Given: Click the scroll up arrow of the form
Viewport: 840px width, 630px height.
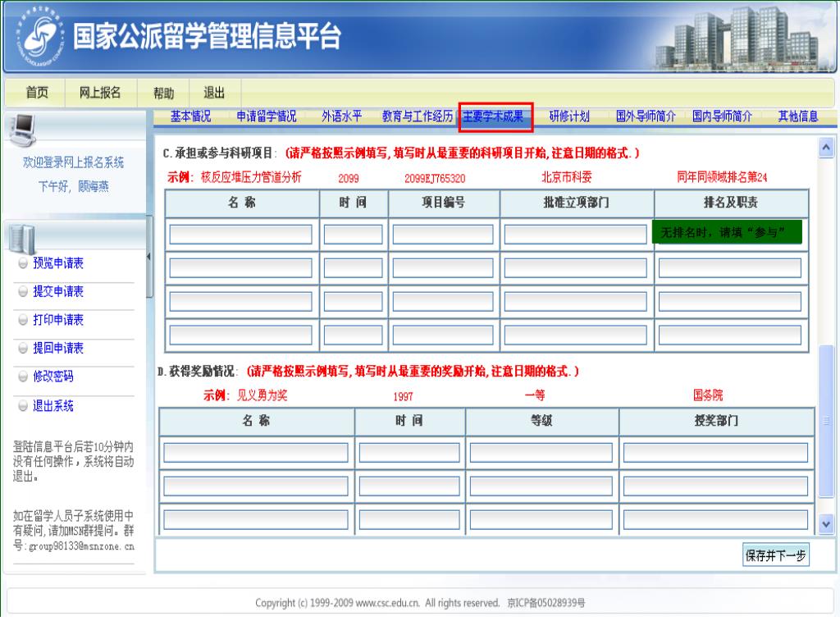Looking at the screenshot, I should pyautogui.click(x=825, y=147).
